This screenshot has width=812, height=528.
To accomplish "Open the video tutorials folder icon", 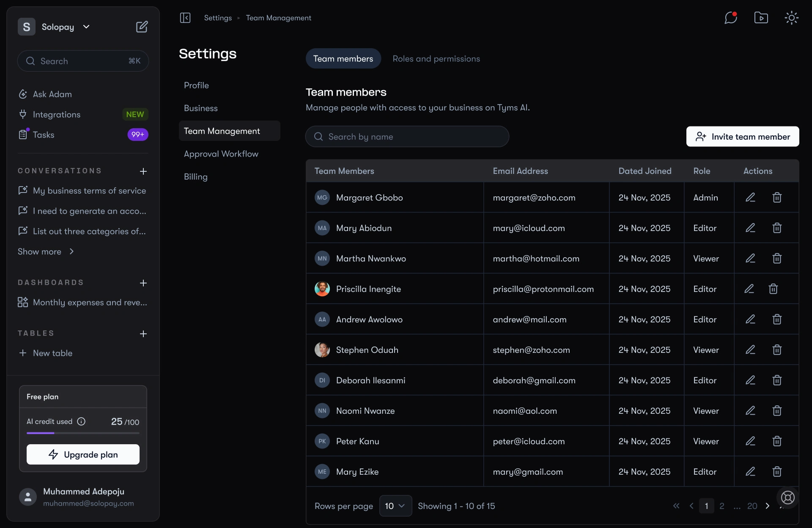I will click(x=761, y=18).
